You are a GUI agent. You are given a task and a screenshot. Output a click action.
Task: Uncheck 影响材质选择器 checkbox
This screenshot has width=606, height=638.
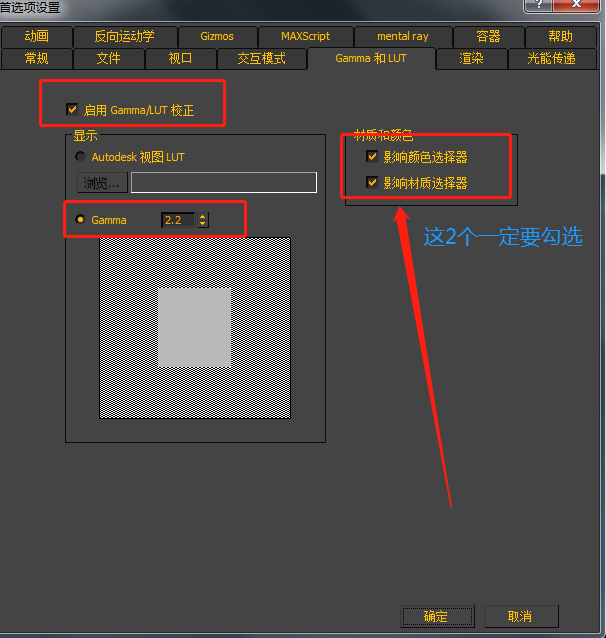click(x=372, y=182)
